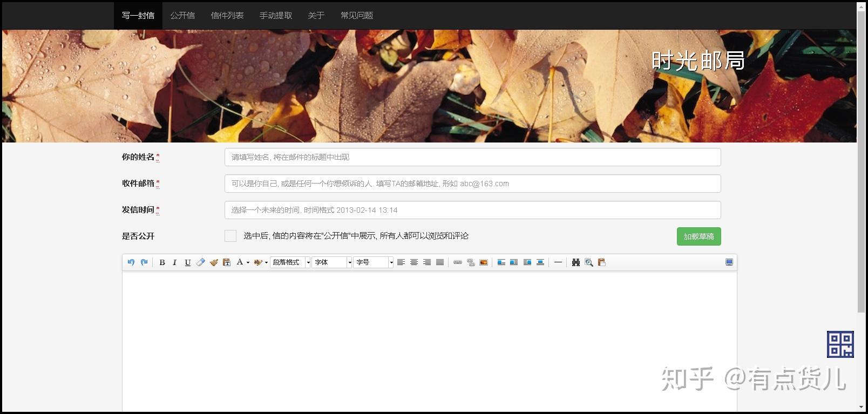868x414 pixels.
Task: Focus the 发信时间 input field
Action: (x=472, y=210)
